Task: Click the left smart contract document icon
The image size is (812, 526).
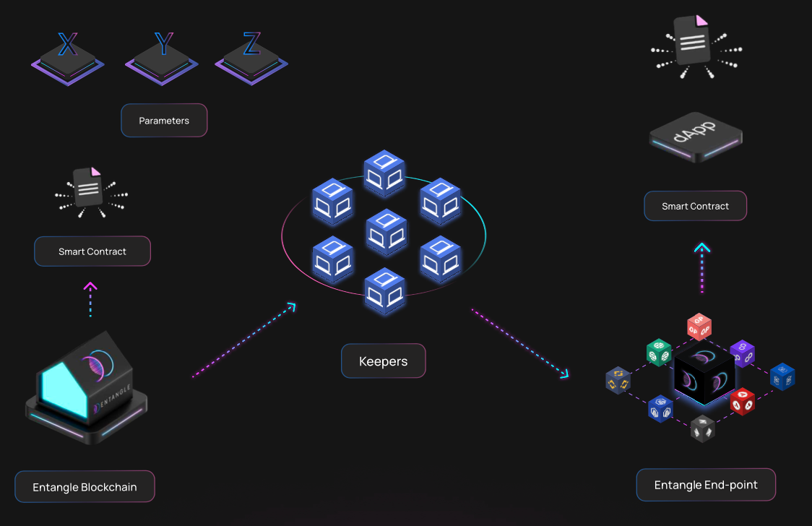Action: point(89,188)
